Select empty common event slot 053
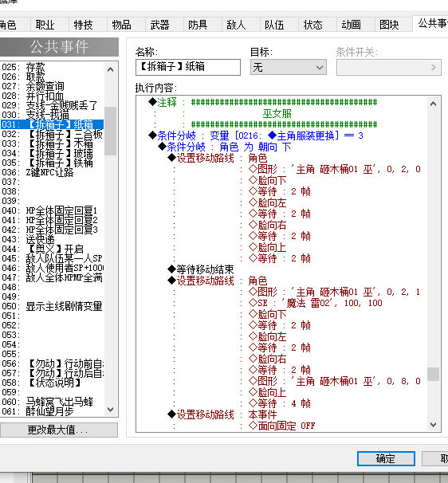448x483 pixels. (52, 335)
